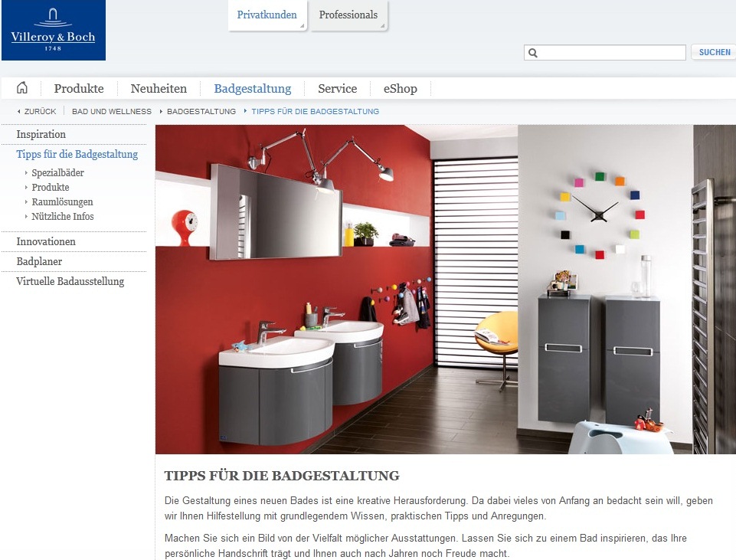Click the TIPPS FÜR DIE BADGESTALTUNG heading

(x=282, y=476)
